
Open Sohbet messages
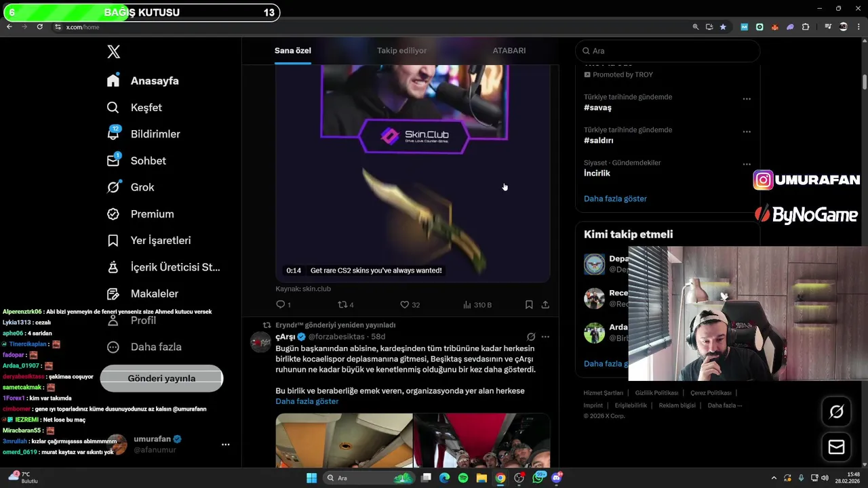click(x=137, y=161)
